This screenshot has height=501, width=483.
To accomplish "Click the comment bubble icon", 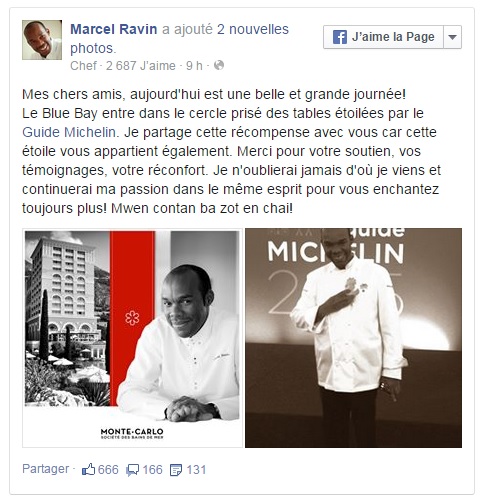I will [x=132, y=470].
